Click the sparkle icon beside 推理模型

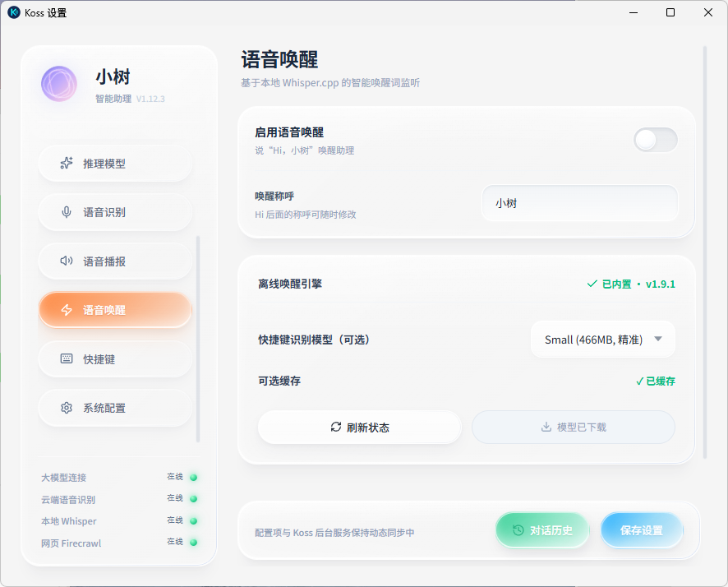click(67, 163)
